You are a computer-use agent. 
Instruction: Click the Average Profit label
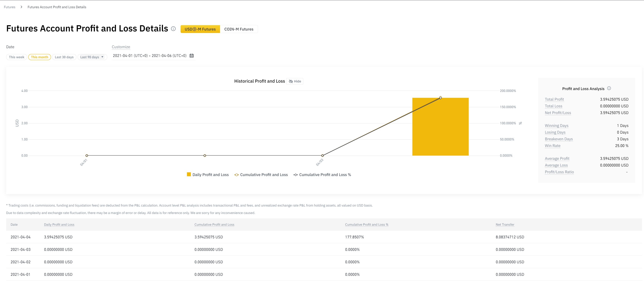pyautogui.click(x=557, y=159)
